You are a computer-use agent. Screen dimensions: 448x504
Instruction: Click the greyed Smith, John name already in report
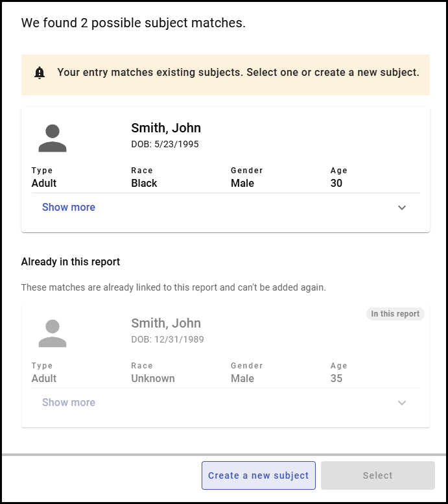coord(166,323)
